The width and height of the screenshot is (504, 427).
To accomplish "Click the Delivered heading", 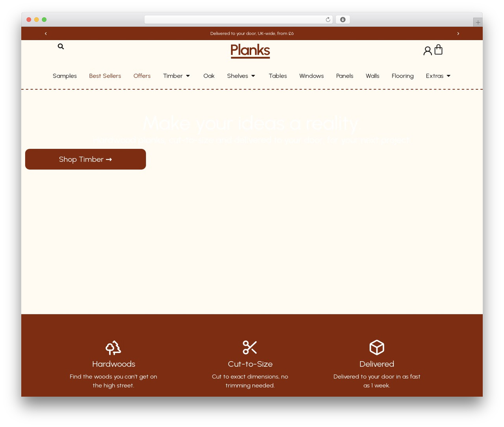I will coord(377,364).
